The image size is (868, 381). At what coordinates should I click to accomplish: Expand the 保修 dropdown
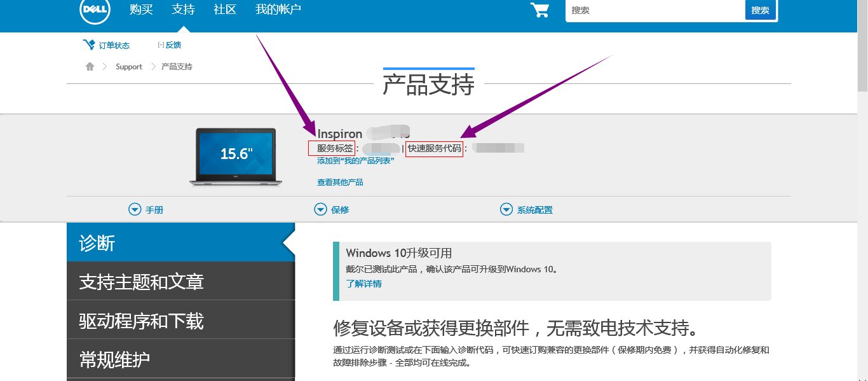click(332, 209)
